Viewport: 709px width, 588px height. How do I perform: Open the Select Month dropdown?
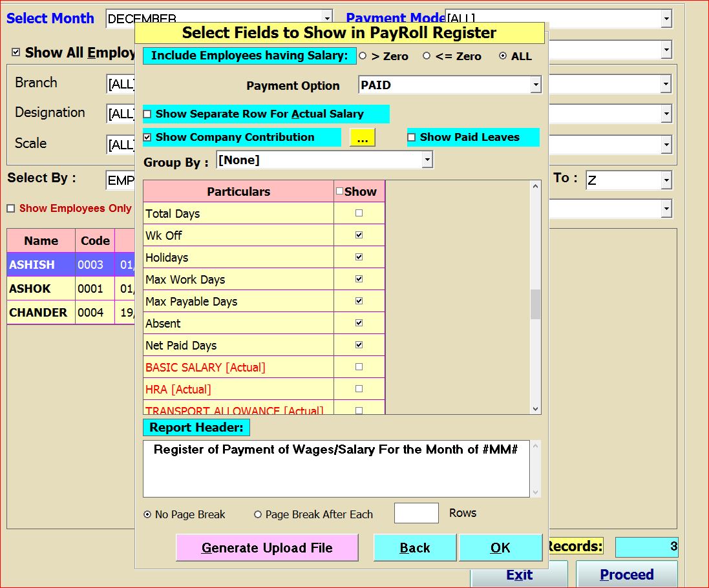tap(327, 19)
